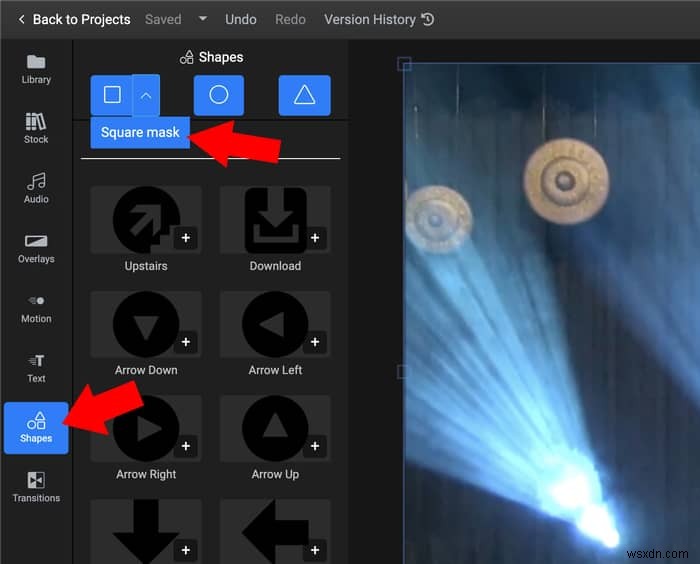Open the Audio panel

(36, 188)
